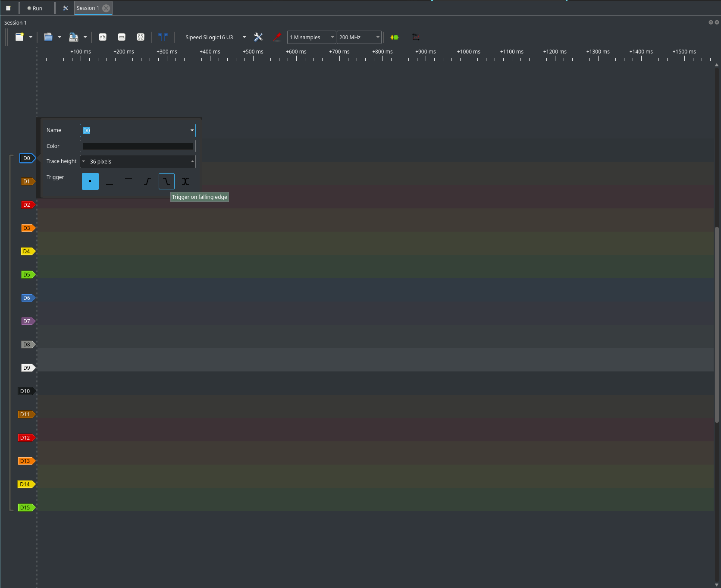Viewport: 721px width, 588px height.
Task: Open channel probe settings red icon
Action: [277, 37]
